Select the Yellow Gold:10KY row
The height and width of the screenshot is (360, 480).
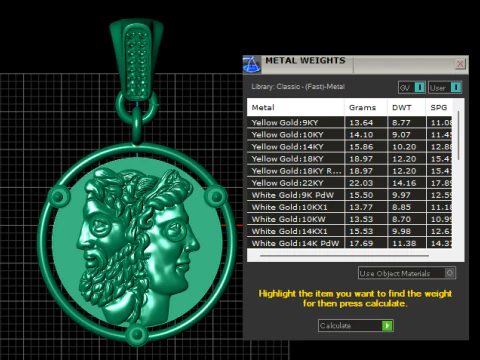[349, 135]
